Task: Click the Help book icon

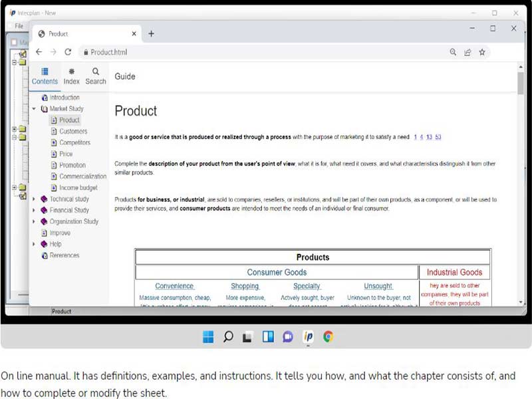Action: (x=44, y=244)
